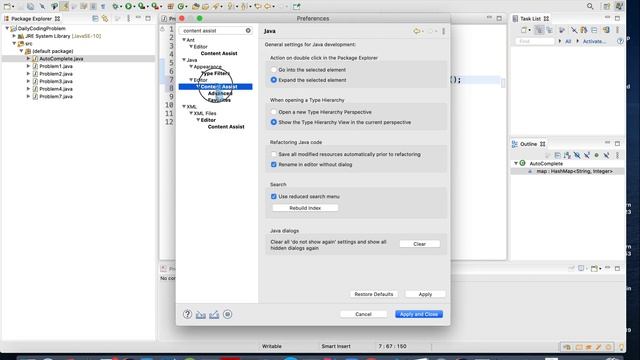640x360 pixels.
Task: Open Preferences help icon
Action: pyautogui.click(x=187, y=314)
